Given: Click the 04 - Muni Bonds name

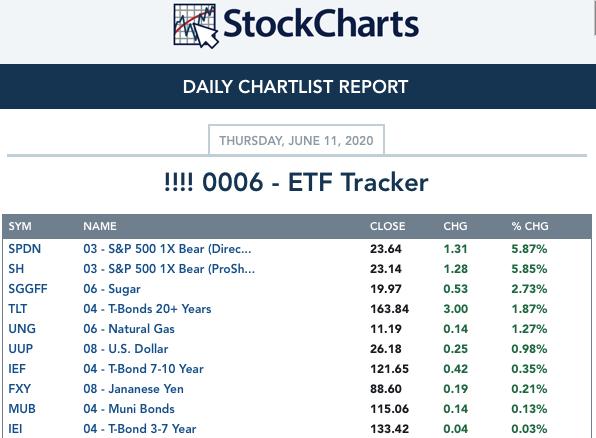Looking at the screenshot, I should click(129, 409).
